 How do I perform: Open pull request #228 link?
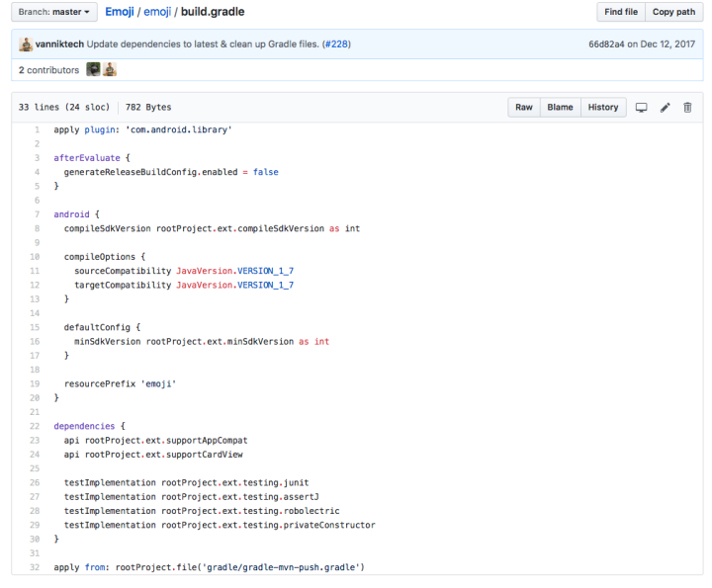coord(334,44)
